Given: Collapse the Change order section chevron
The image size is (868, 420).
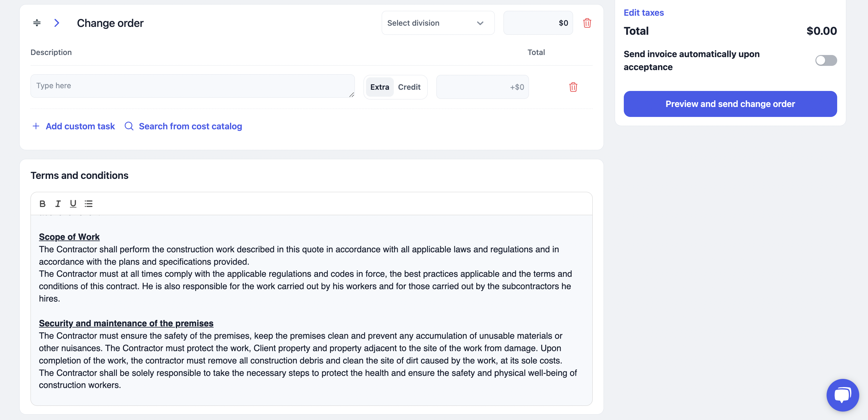Looking at the screenshot, I should [57, 23].
